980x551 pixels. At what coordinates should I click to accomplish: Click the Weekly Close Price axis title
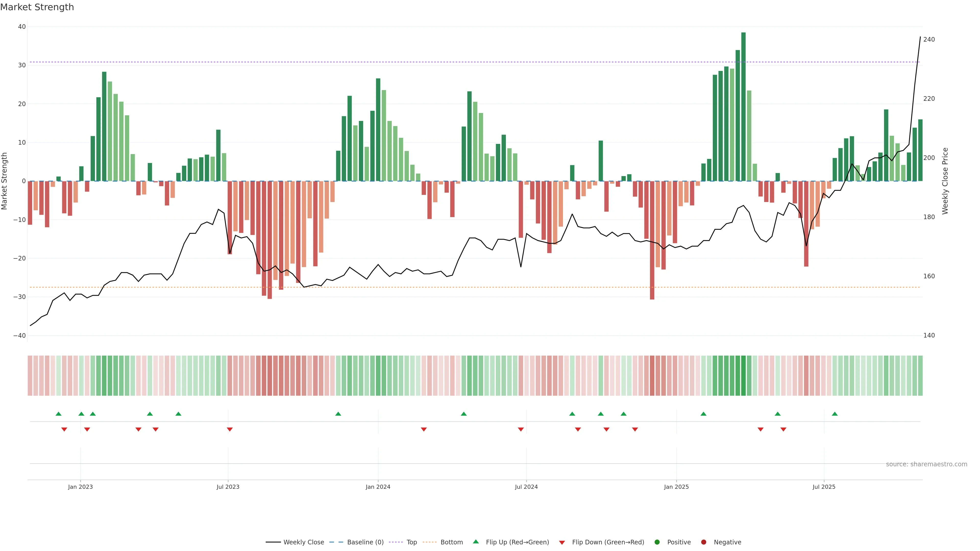[945, 181]
